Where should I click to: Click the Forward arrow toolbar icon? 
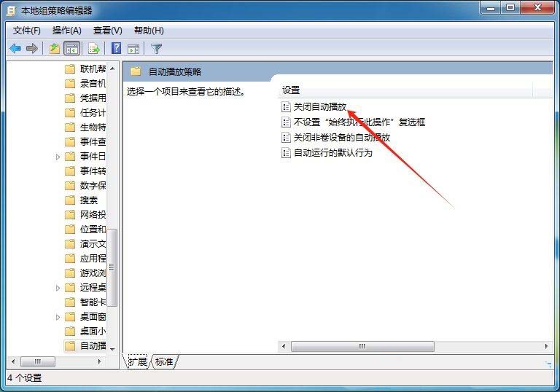pos(32,48)
